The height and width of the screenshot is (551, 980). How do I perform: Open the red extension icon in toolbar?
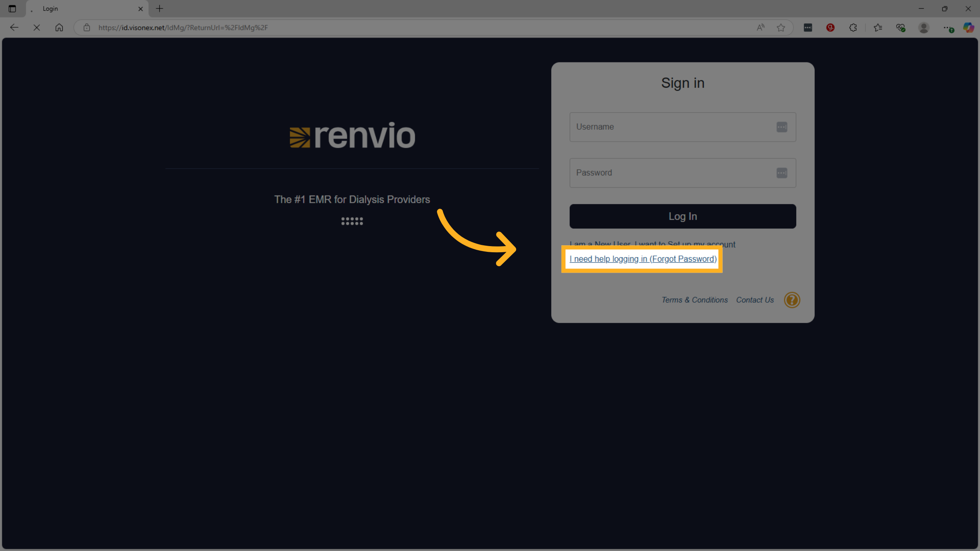(x=830, y=27)
